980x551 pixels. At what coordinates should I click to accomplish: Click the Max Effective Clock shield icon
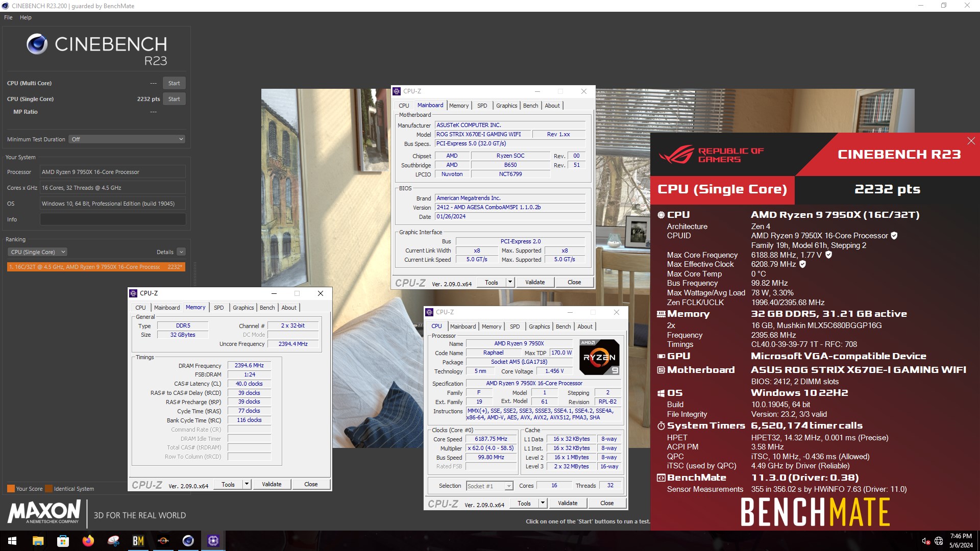802,264
